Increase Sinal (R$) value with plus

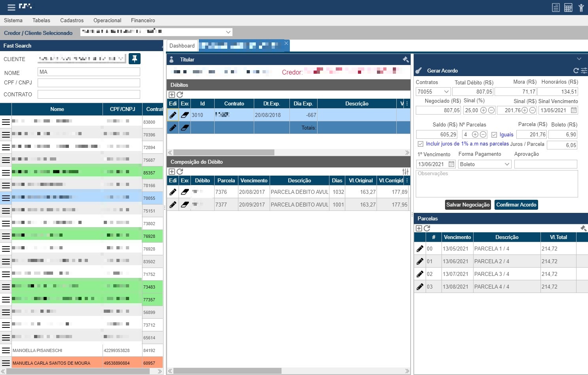525,110
